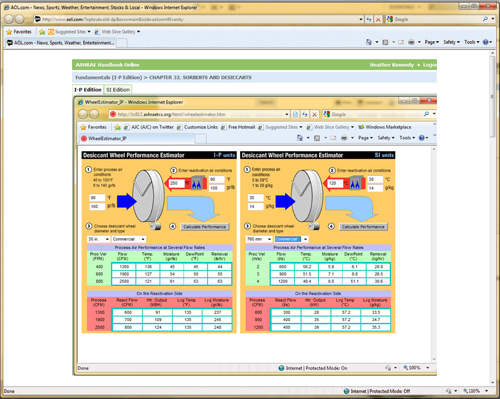Refresh the outer AOL.com page

pos(369,19)
